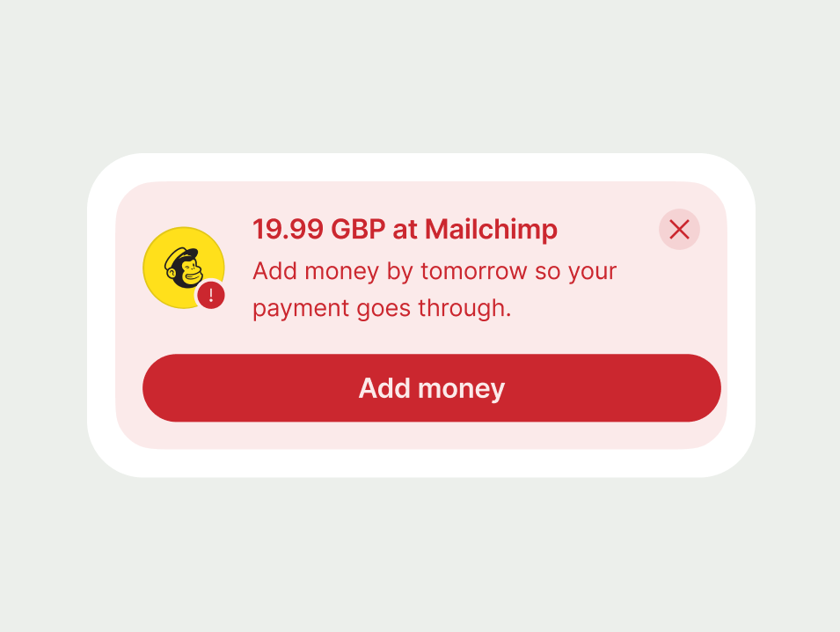Click the left rounded end of the Add money button

coord(161,387)
